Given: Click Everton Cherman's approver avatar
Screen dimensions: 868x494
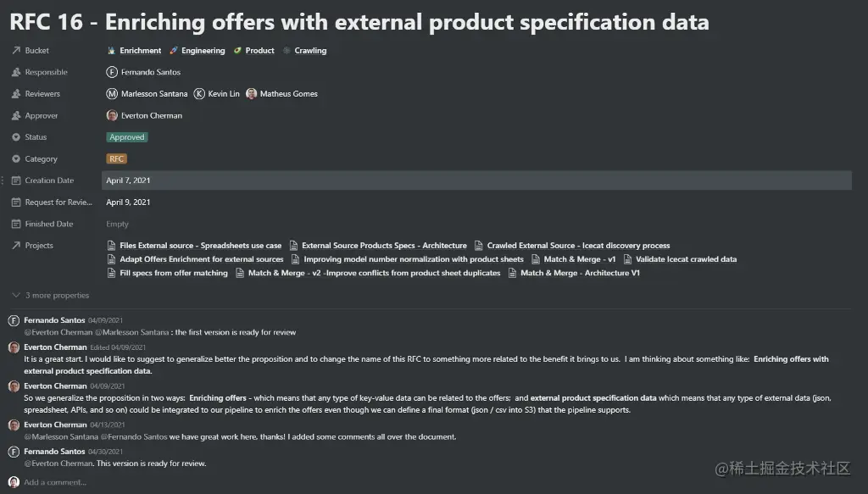Looking at the screenshot, I should click(112, 115).
